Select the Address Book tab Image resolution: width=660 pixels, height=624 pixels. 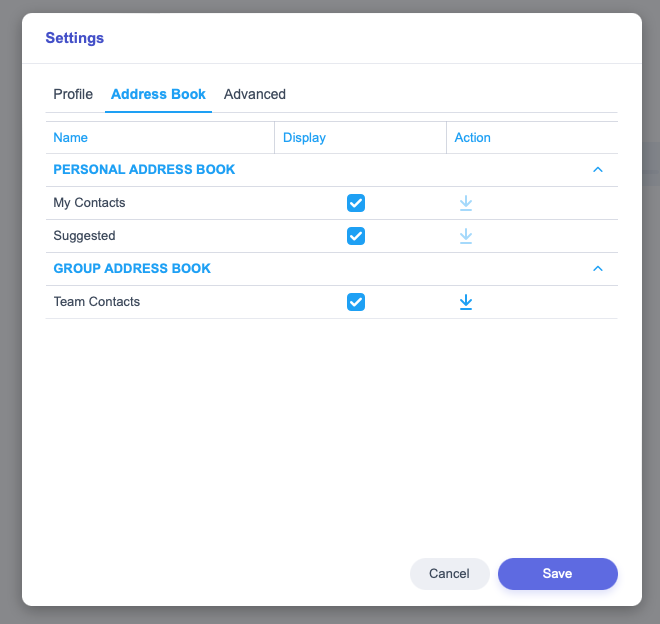coord(158,94)
